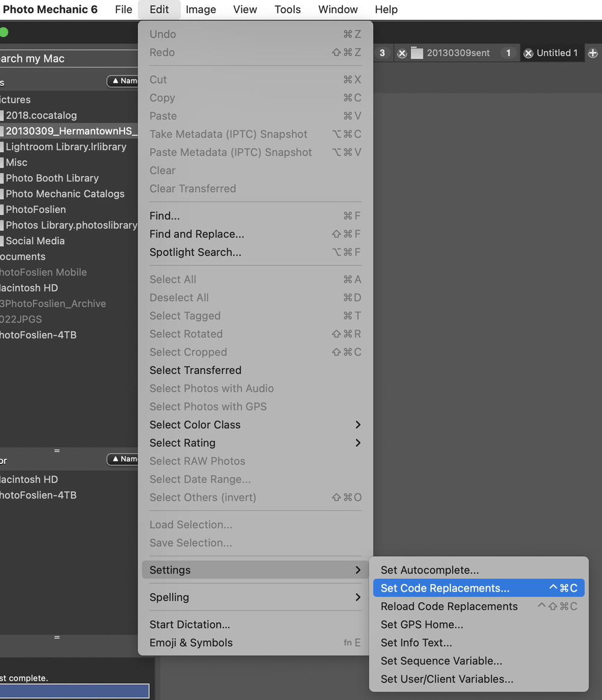The width and height of the screenshot is (602, 700).
Task: Select the PhotoFoslien folder in Pictures
Action: pyautogui.click(x=69, y=209)
